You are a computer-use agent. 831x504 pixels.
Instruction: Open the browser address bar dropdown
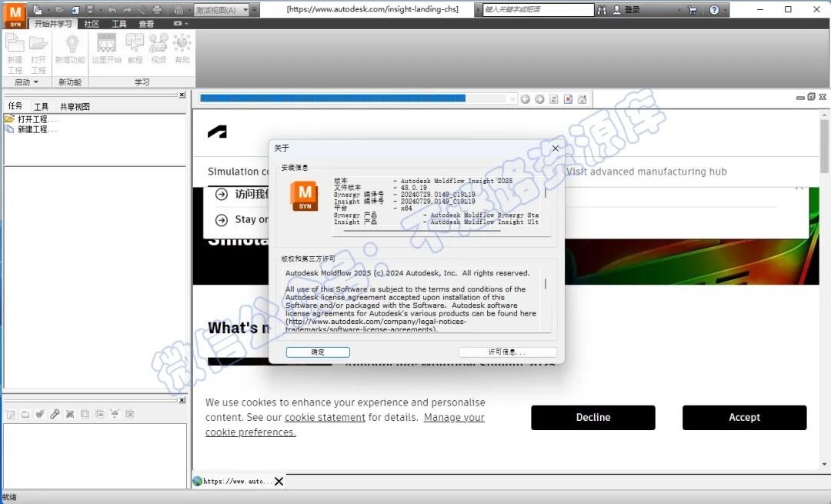[512, 99]
